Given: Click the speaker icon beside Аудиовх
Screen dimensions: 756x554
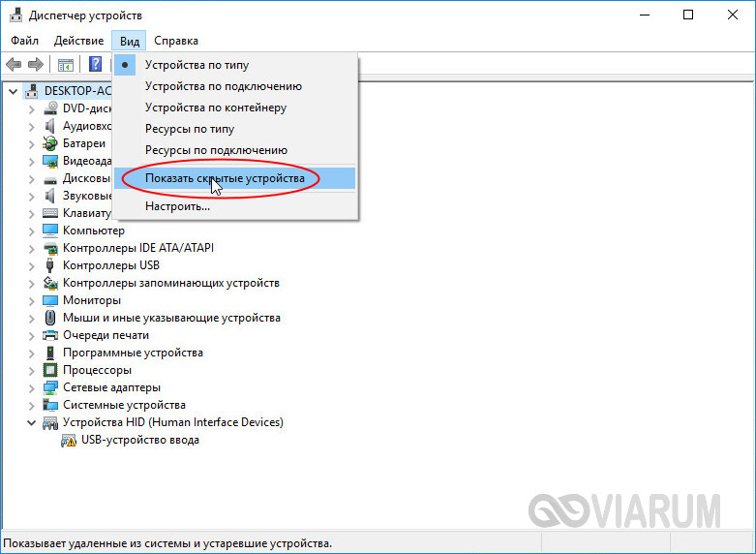Looking at the screenshot, I should [x=50, y=127].
